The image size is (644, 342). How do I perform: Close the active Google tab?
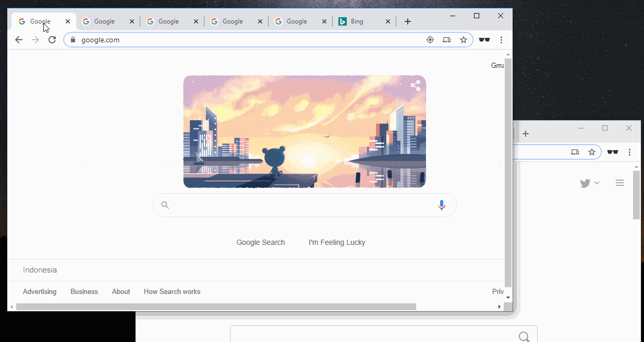click(68, 21)
